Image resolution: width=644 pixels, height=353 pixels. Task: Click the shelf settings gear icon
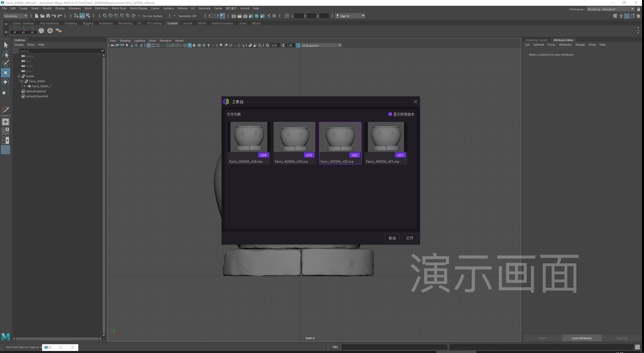(x=6, y=32)
